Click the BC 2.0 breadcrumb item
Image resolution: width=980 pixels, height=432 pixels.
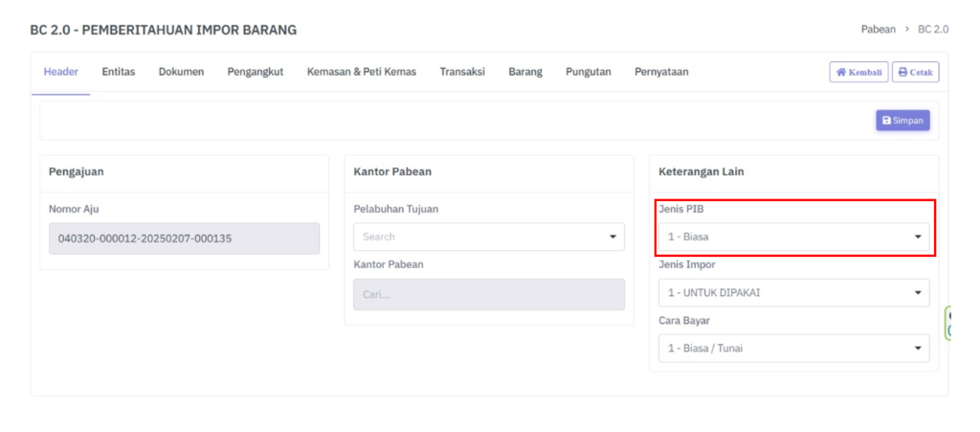click(932, 30)
